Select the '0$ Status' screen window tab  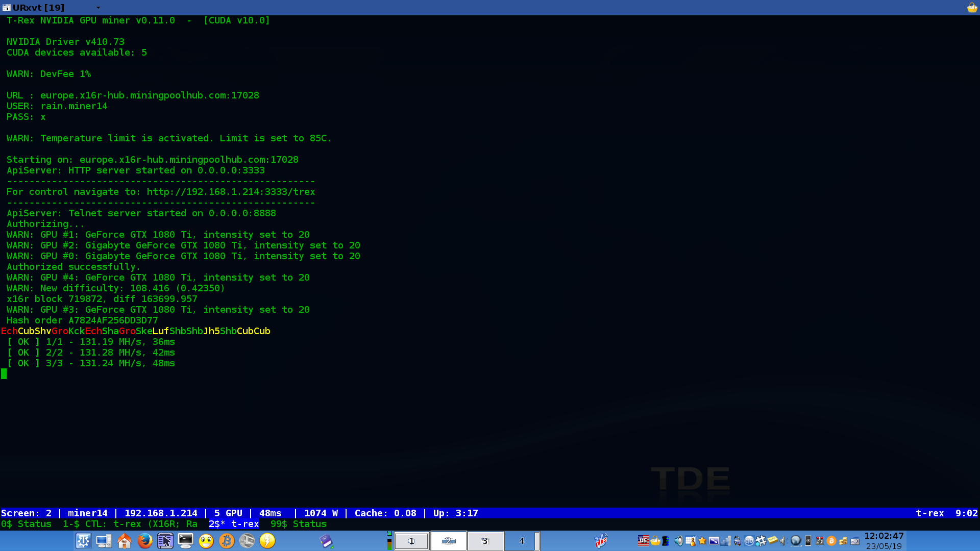pos(26,524)
